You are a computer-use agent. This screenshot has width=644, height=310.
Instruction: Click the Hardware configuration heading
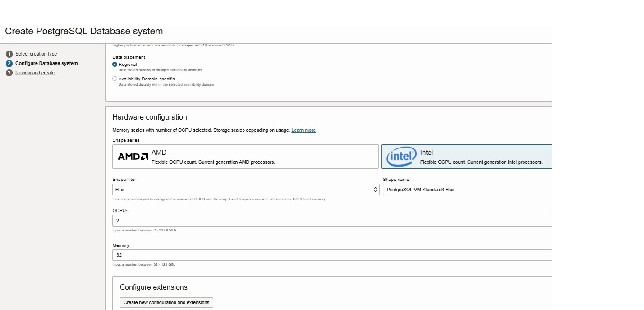[x=150, y=117]
